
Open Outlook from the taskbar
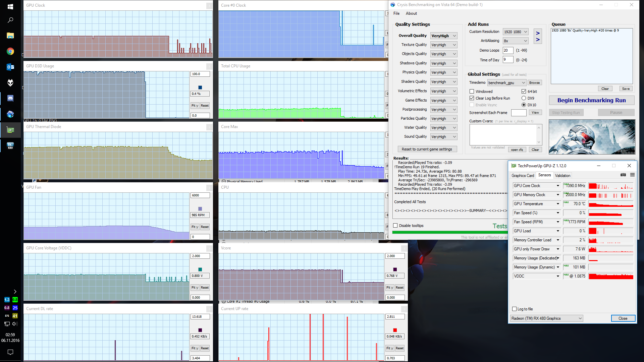pyautogui.click(x=10, y=67)
